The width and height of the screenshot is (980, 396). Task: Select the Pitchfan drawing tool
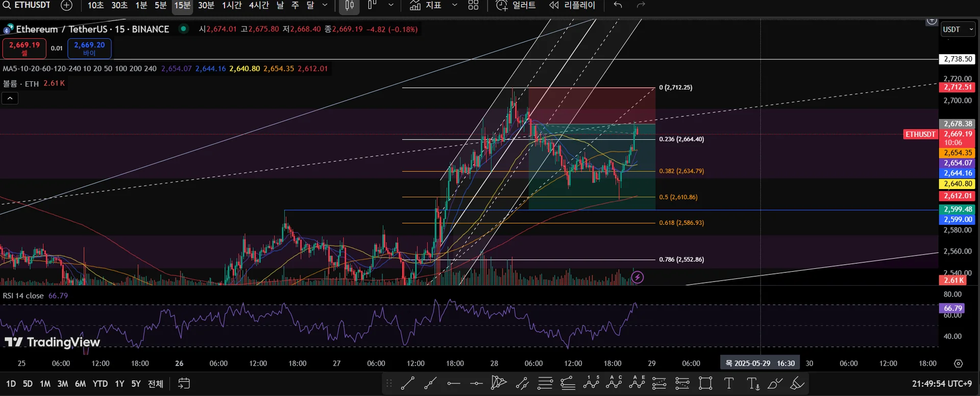(499, 383)
